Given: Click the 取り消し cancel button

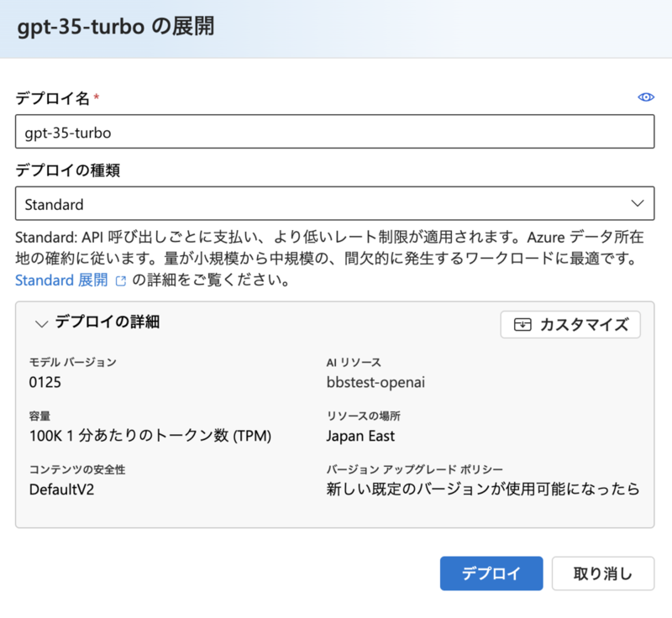Looking at the screenshot, I should click(x=602, y=573).
